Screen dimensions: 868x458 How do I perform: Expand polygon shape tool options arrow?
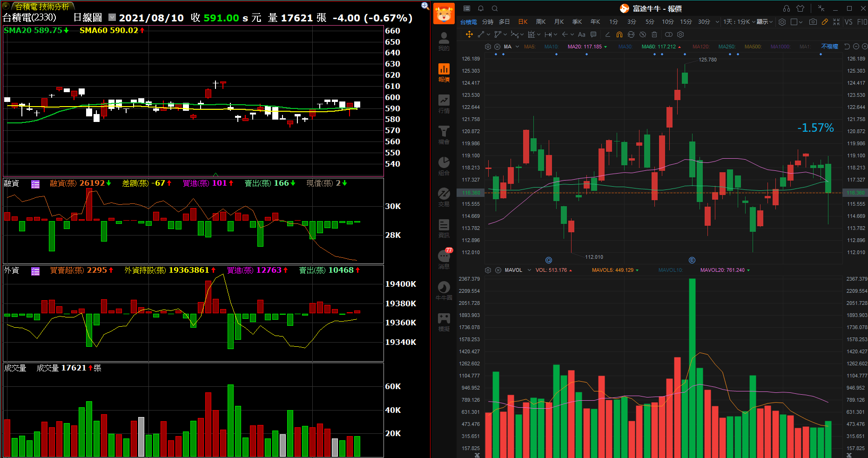[x=505, y=34]
